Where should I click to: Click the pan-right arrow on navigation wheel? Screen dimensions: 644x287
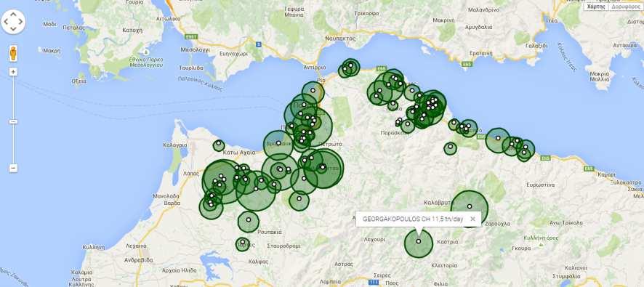pyautogui.click(x=21, y=22)
